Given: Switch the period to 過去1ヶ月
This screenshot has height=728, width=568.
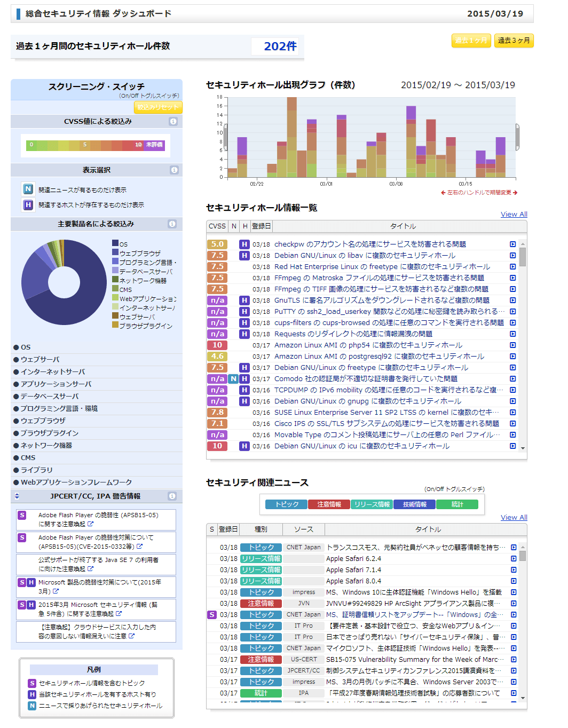Looking at the screenshot, I should pyautogui.click(x=471, y=41).
